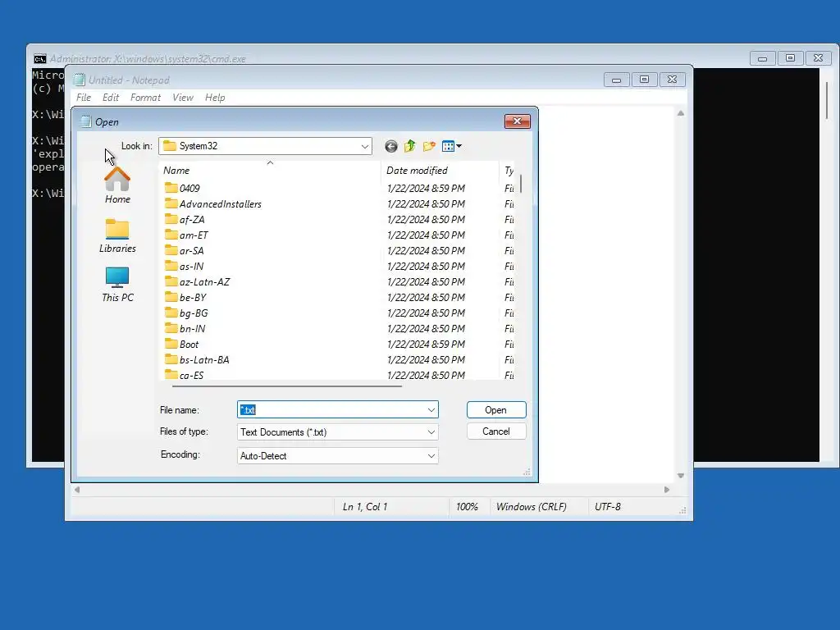Viewport: 840px width, 630px height.
Task: Select the bn-IN folder
Action: 185,328
